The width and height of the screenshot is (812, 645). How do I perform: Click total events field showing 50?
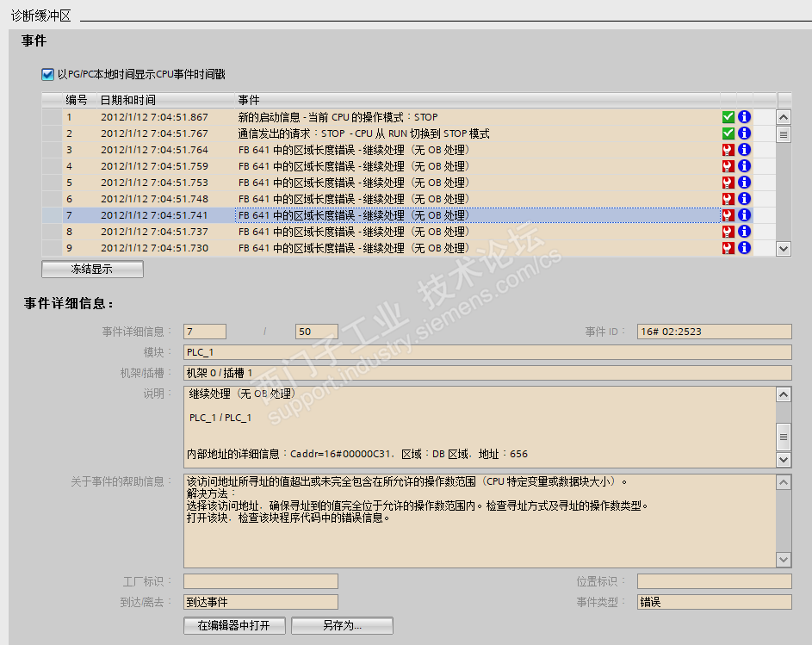(317, 332)
